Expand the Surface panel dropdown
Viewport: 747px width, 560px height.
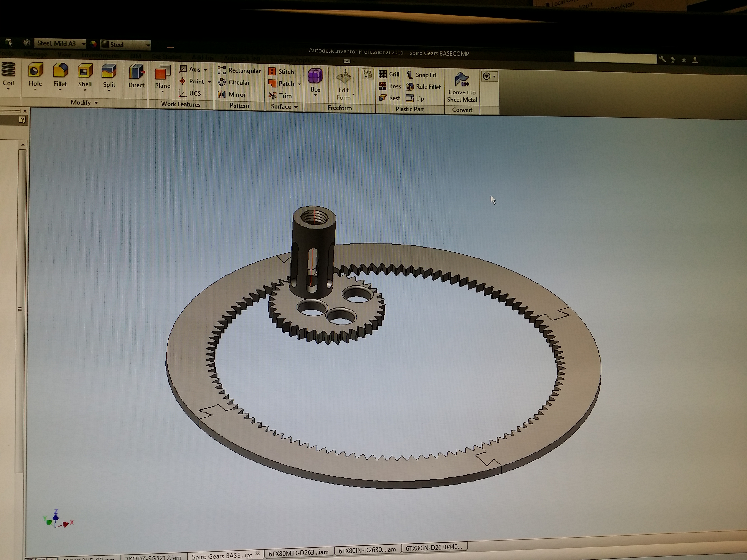pos(296,107)
